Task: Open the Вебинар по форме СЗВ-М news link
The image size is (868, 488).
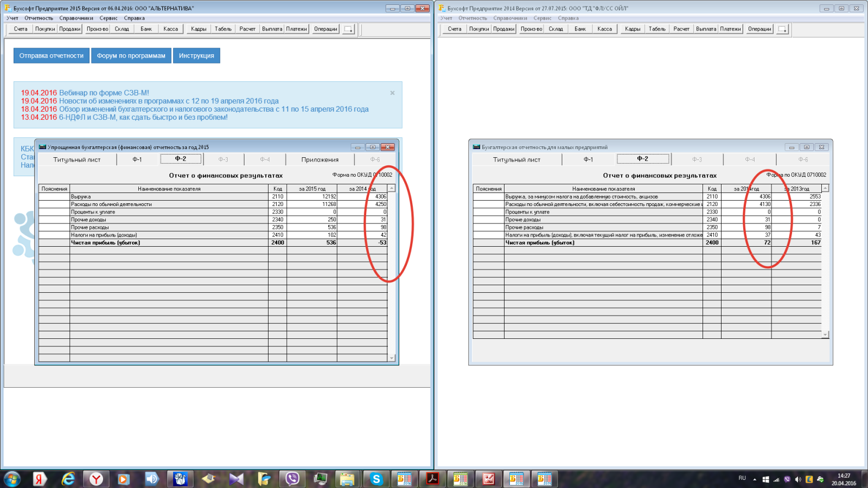Action: click(104, 93)
